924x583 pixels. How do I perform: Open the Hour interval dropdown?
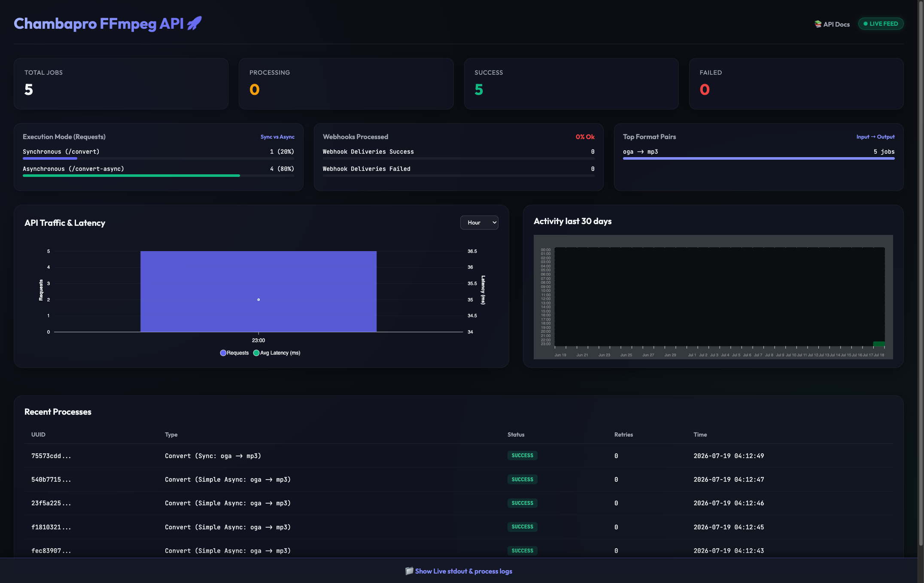coord(479,222)
